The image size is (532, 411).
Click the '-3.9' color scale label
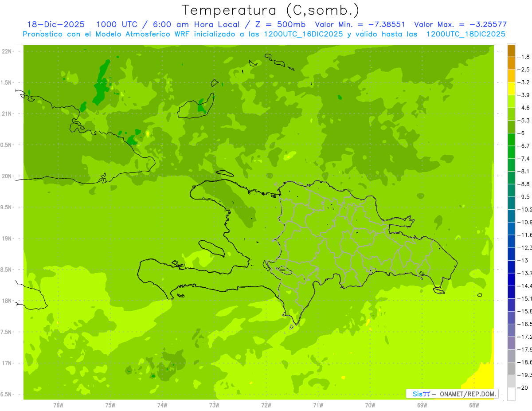(524, 95)
